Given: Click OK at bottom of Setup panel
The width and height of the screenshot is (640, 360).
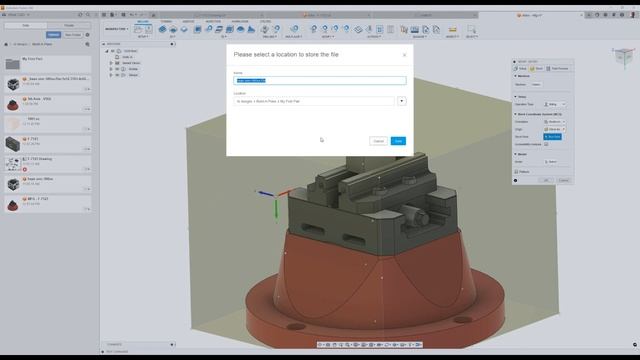Looking at the screenshot, I should pos(546,180).
